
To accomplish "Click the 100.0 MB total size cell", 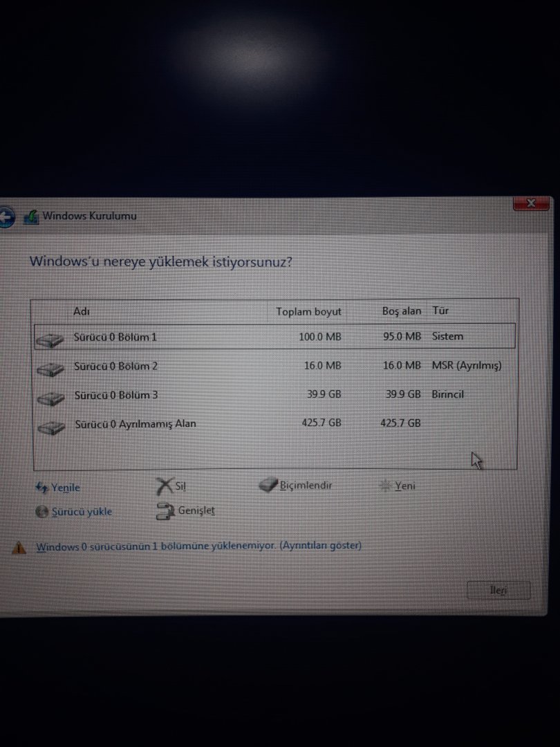I will (x=320, y=337).
